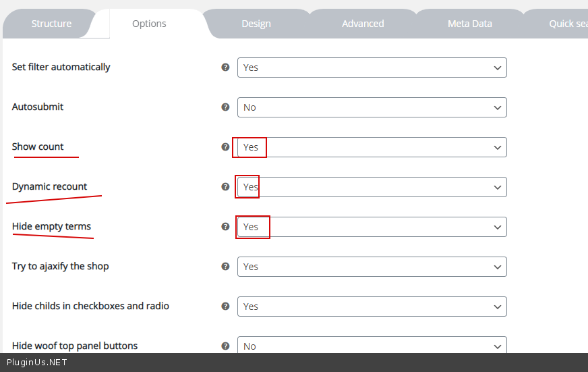
Task: Open the Set filter automatically dropdown
Action: 372,68
